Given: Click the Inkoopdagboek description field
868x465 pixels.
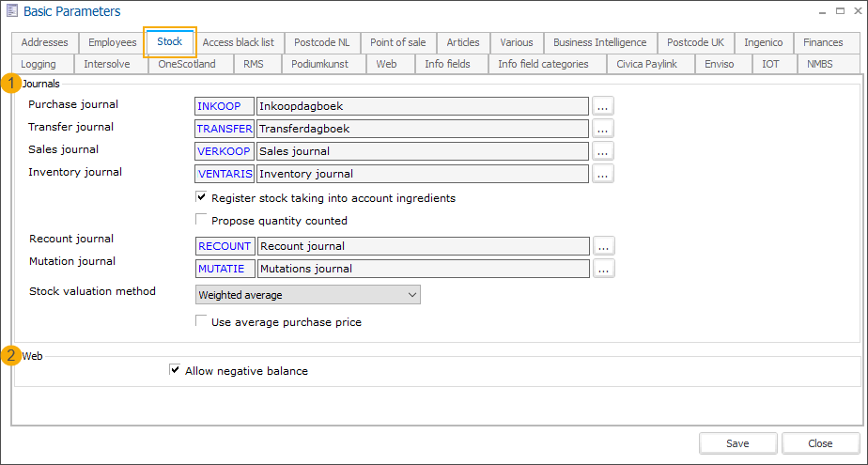Looking at the screenshot, I should coord(423,106).
